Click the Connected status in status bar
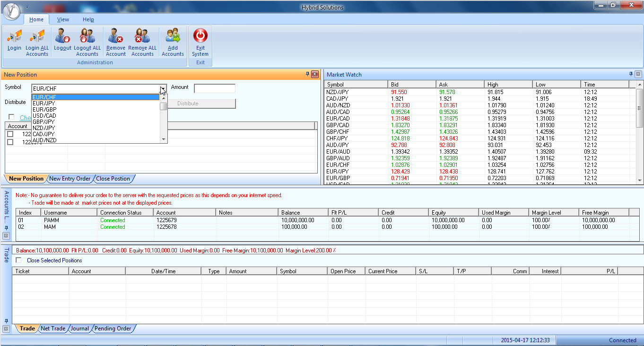 (x=622, y=340)
